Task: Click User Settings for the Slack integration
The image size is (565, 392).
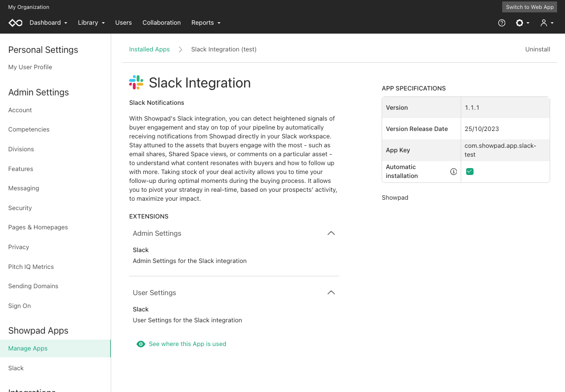Action: (x=187, y=320)
